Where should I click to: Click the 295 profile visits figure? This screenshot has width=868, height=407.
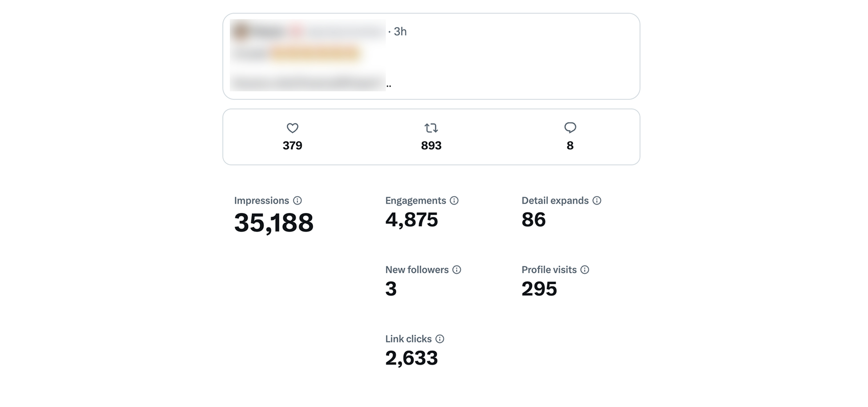(x=539, y=289)
